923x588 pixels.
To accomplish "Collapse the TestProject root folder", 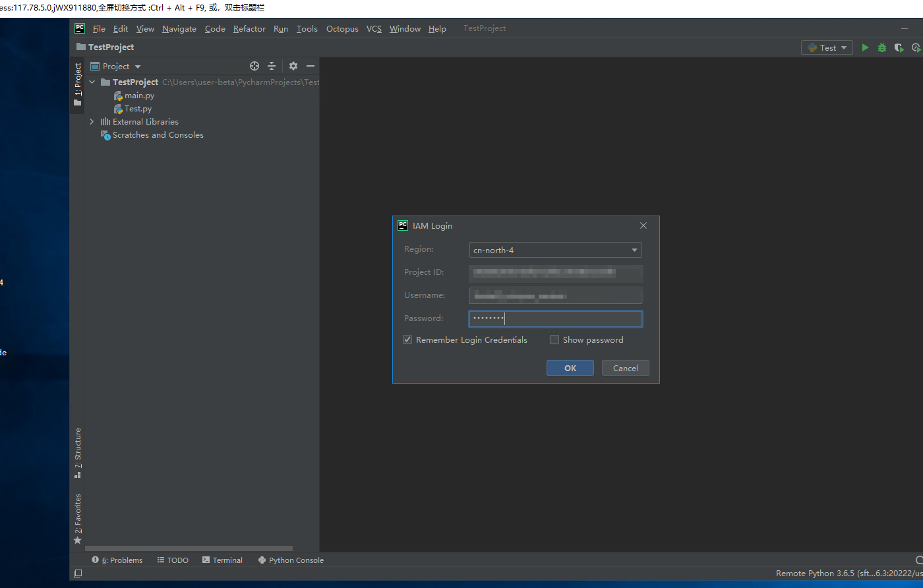I will click(x=92, y=82).
